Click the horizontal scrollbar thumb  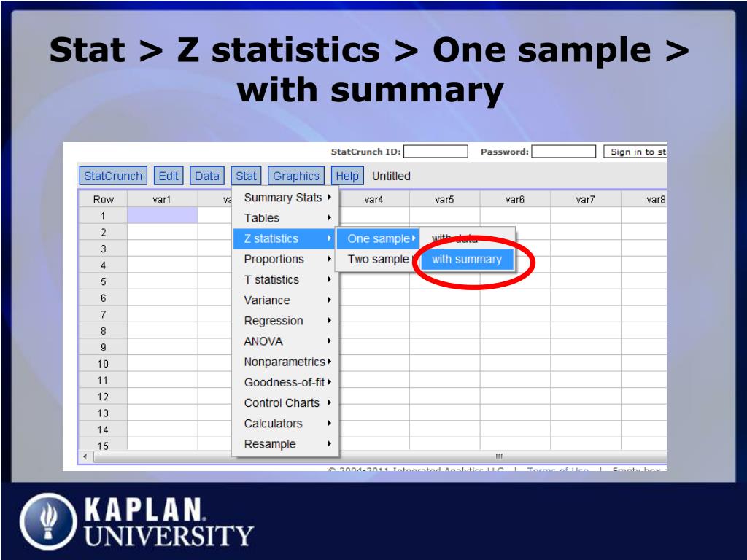(x=379, y=456)
